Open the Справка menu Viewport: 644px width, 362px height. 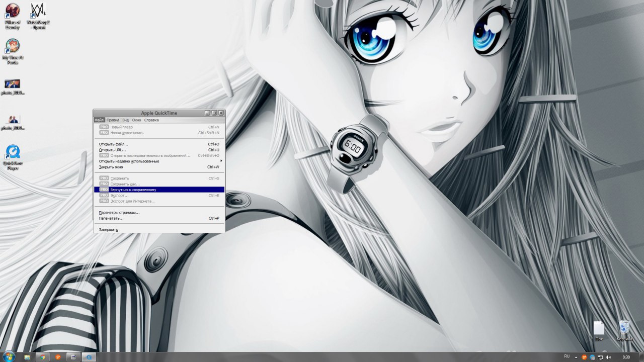tap(151, 120)
